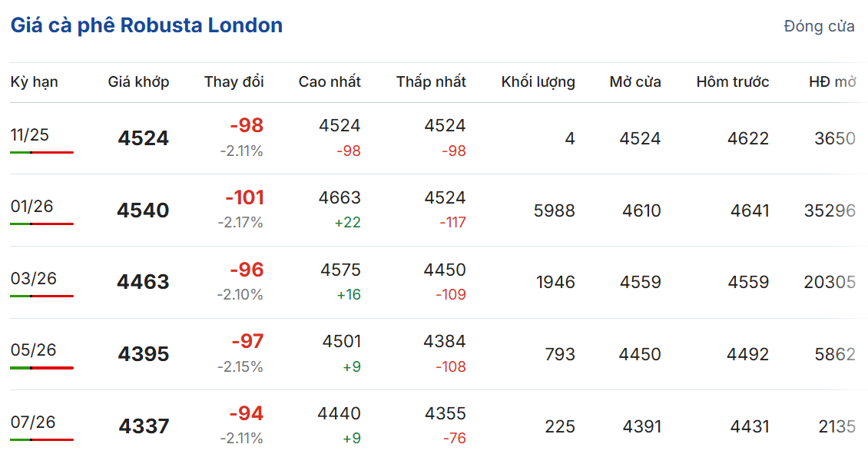Open the 01/26 contract term
The width and height of the screenshot is (868, 454).
point(32,207)
